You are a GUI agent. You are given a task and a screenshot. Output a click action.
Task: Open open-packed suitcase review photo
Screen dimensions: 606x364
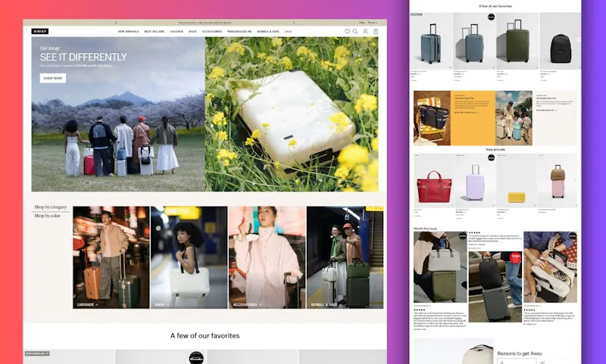point(551,267)
